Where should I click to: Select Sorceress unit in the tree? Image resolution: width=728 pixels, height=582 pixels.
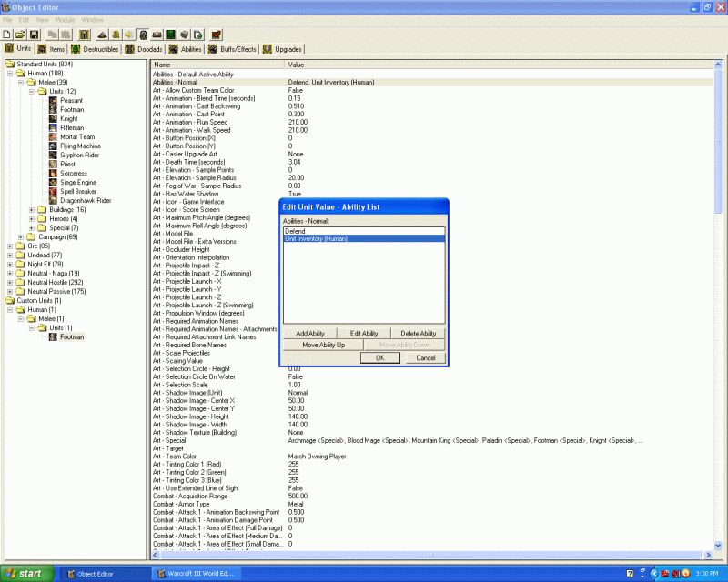(74, 173)
